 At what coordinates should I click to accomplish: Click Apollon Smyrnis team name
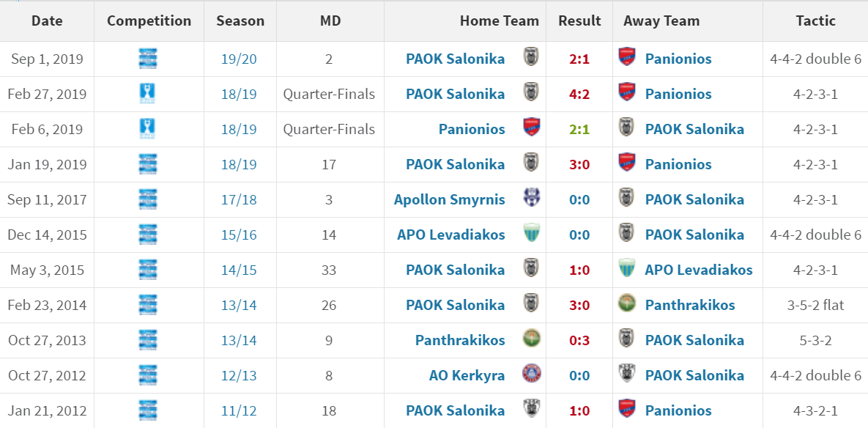pyautogui.click(x=450, y=199)
